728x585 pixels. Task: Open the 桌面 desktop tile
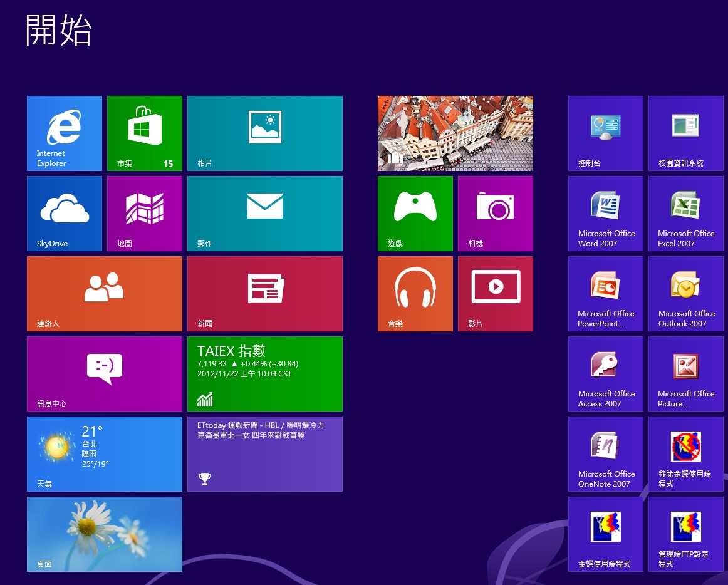(x=105, y=534)
